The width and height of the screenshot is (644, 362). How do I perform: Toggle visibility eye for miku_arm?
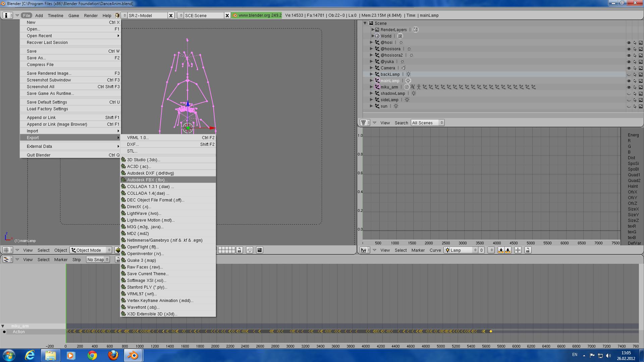629,87
